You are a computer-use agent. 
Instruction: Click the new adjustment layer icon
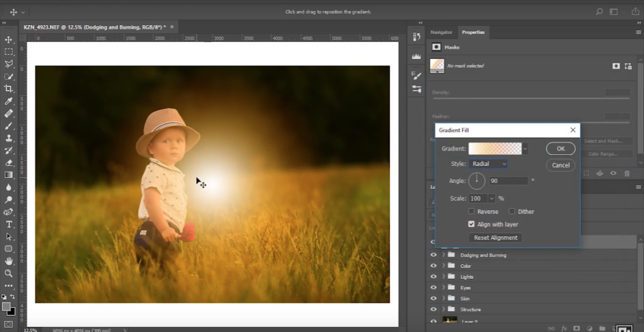coord(589,329)
